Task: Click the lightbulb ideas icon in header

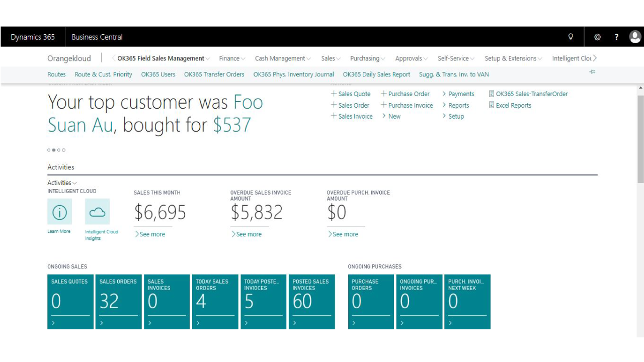Action: pos(571,37)
